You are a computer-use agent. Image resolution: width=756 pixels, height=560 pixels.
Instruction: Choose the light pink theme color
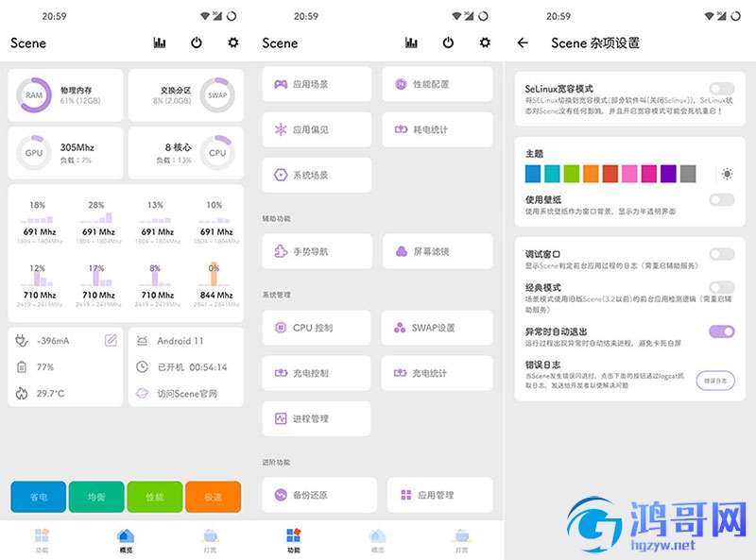pos(629,174)
